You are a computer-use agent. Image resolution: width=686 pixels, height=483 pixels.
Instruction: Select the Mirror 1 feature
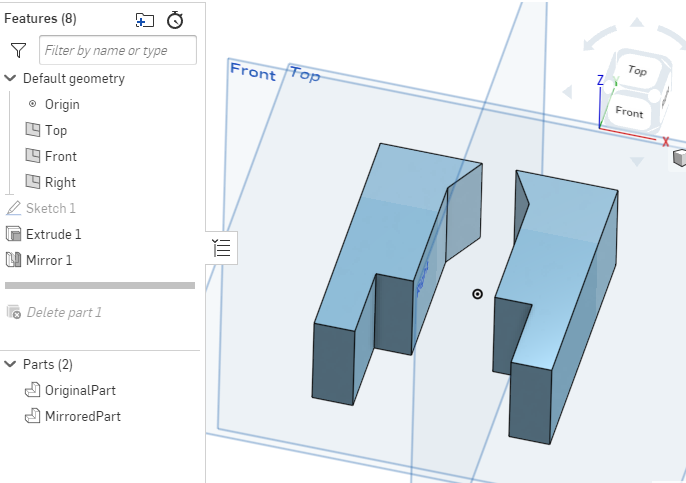tap(49, 260)
